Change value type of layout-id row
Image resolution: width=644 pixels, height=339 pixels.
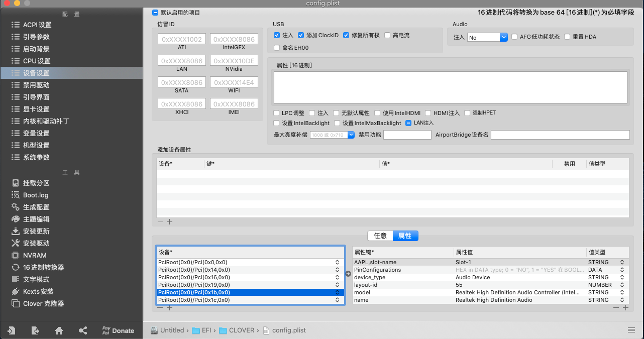622,285
